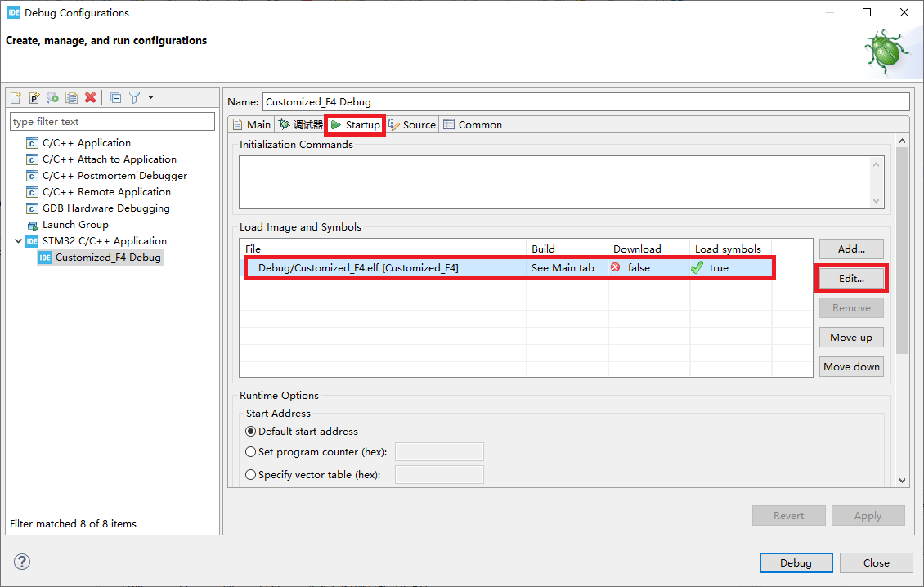Switch to the Main tab
Viewport: 924px width, 587px height.
pyautogui.click(x=251, y=124)
